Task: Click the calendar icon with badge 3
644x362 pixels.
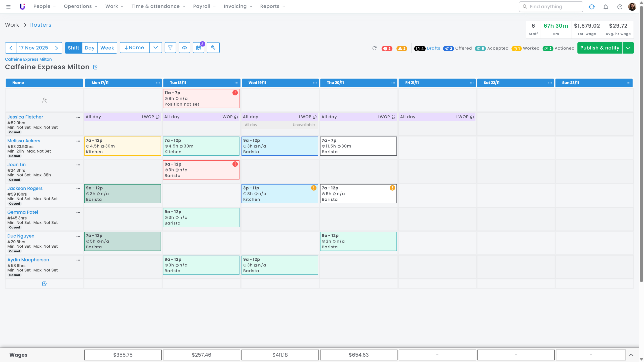Action: (198, 48)
